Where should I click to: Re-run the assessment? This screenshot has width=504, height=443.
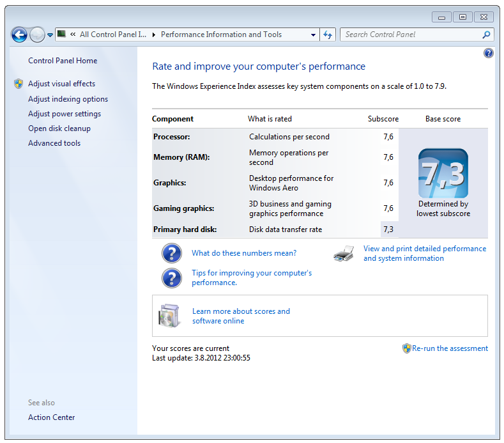(x=450, y=348)
